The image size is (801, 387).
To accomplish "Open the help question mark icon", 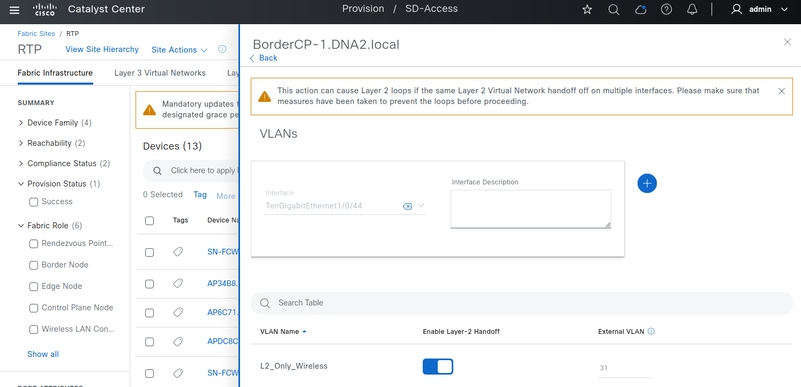I will (666, 9).
